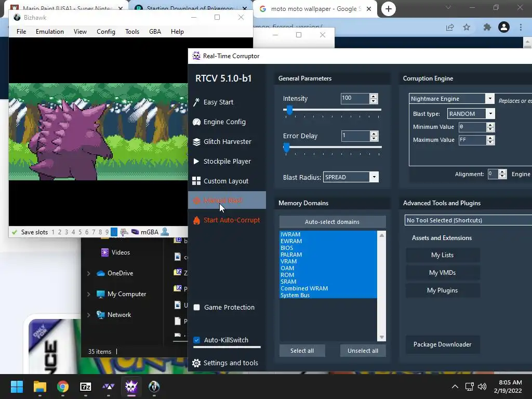Open File Explorer from the taskbar
Screen dimensions: 532x399
pyautogui.click(x=39, y=387)
